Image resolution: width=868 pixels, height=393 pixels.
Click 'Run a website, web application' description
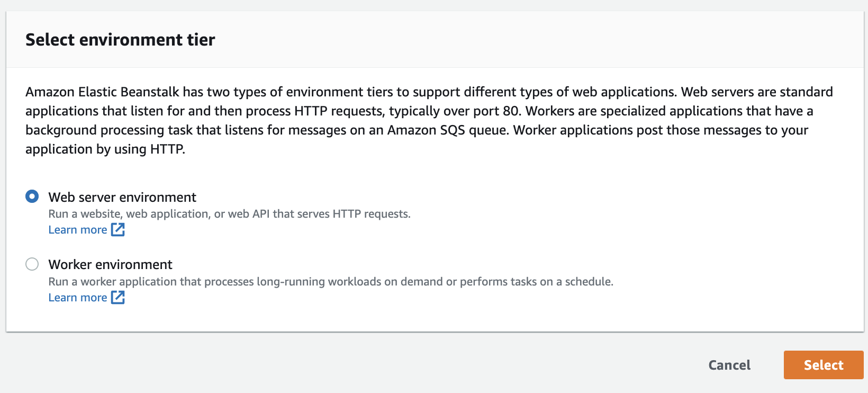[x=230, y=214]
